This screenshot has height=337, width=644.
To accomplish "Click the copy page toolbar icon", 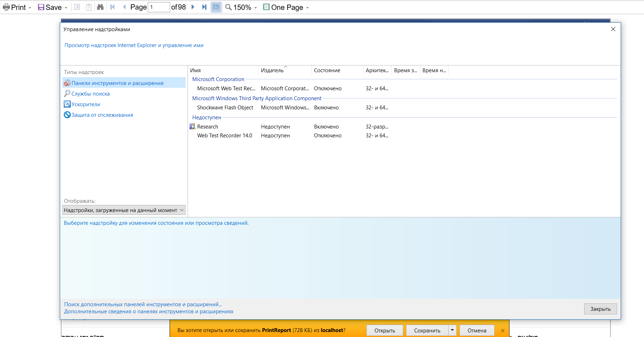I will click(77, 7).
